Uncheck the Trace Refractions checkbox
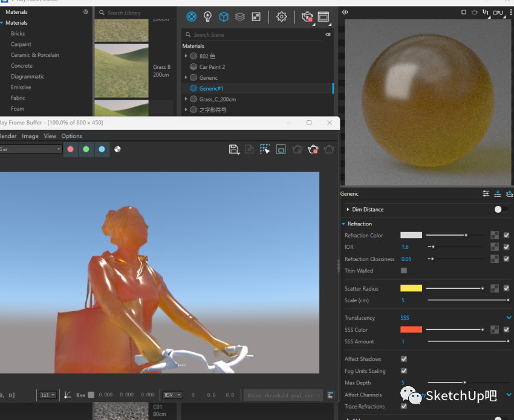 [x=404, y=406]
